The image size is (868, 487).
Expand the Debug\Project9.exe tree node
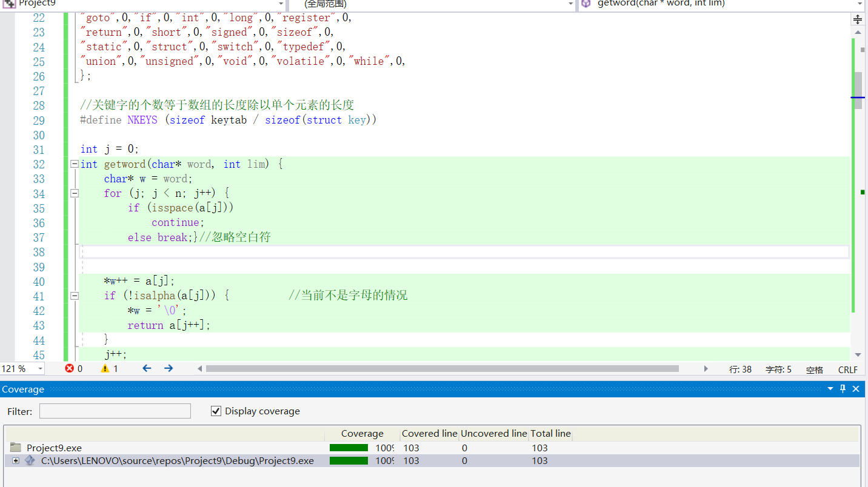click(x=15, y=461)
